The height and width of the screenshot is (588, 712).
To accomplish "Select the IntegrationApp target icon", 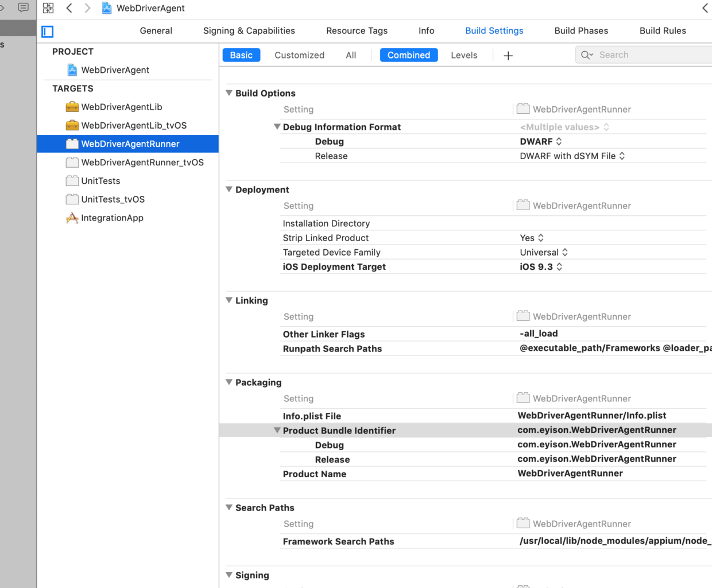I will coord(72,218).
